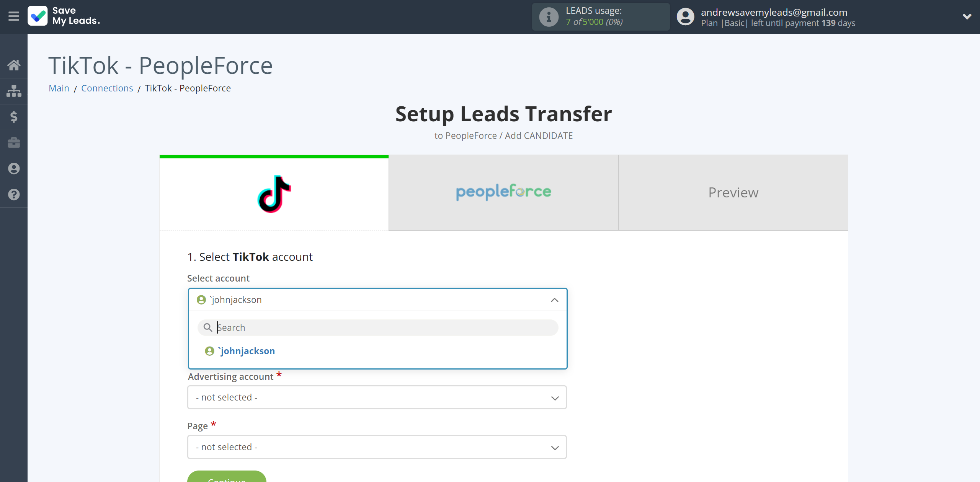Click the briefcase sidebar icon
The height and width of the screenshot is (482, 980).
14,142
